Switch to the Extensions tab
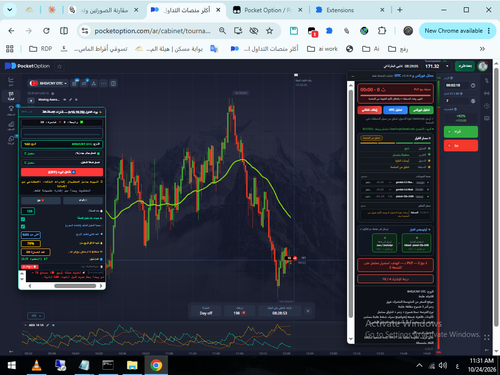 pos(350,10)
